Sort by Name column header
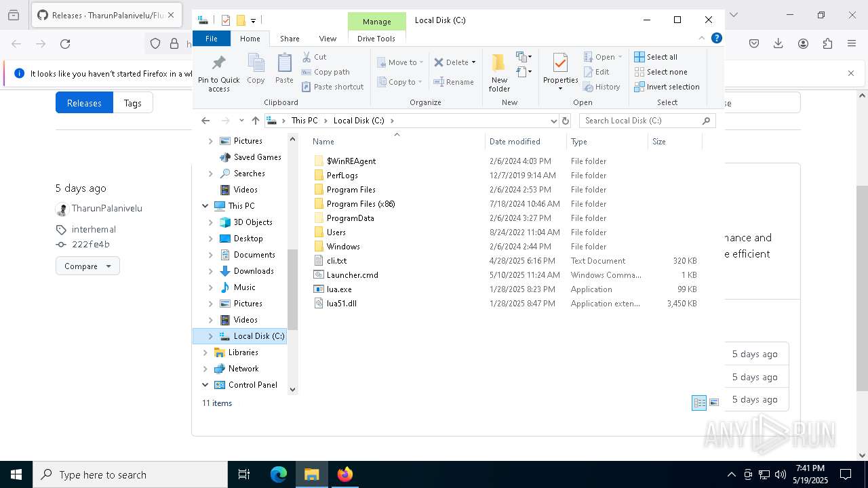Image resolution: width=868 pixels, height=488 pixels. pyautogui.click(x=397, y=142)
